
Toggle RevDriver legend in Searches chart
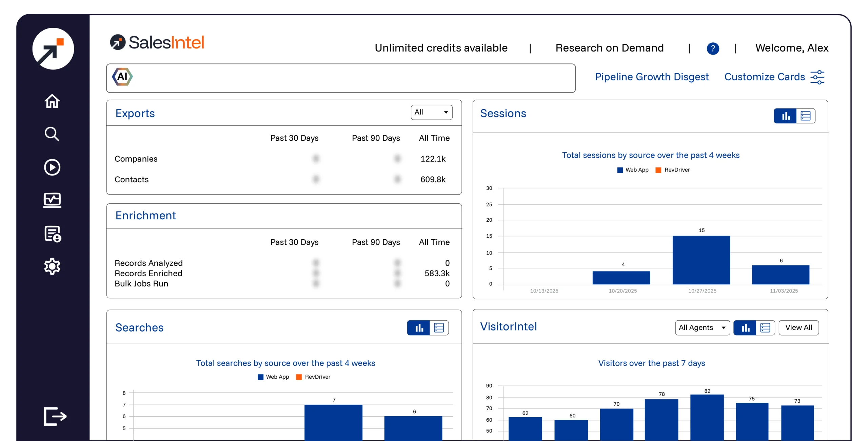click(x=313, y=377)
